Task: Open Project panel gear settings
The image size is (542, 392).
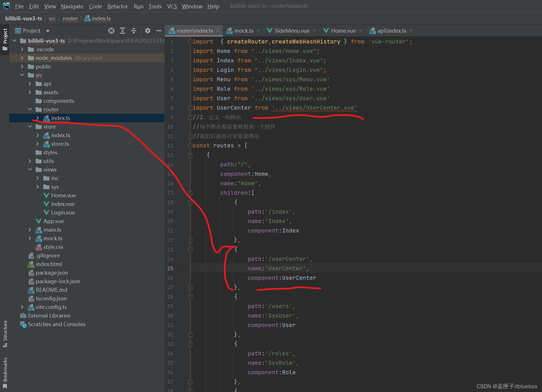Action: tap(148, 31)
